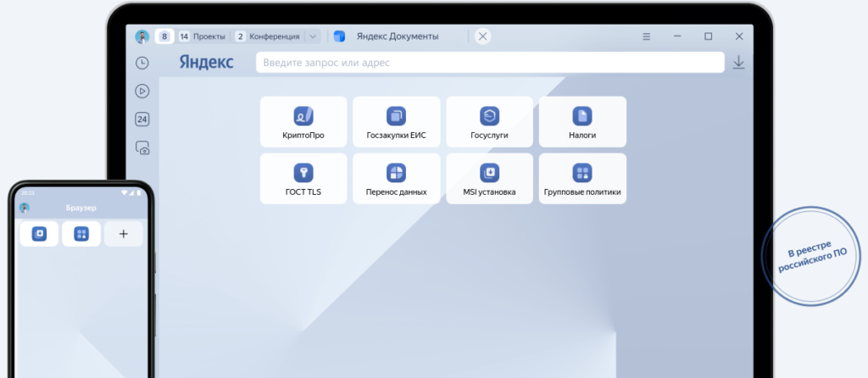Click the play icon in sidebar
The width and height of the screenshot is (868, 378).
[x=142, y=91]
